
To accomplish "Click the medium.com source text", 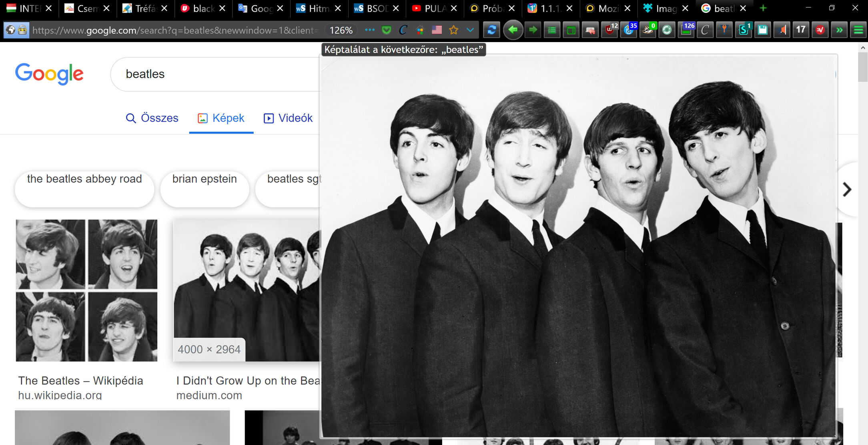I will [x=209, y=395].
